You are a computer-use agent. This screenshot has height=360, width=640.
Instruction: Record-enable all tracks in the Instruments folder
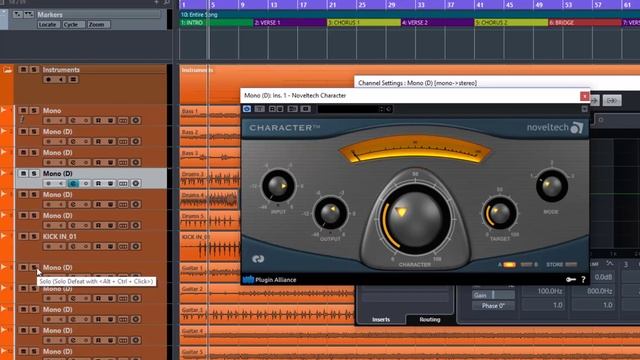coord(49,80)
